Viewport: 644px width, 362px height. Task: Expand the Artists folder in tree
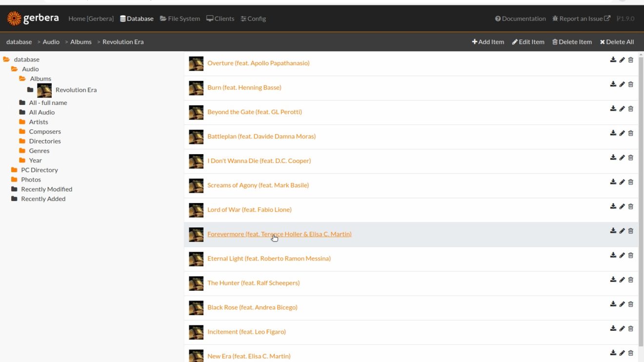22,122
